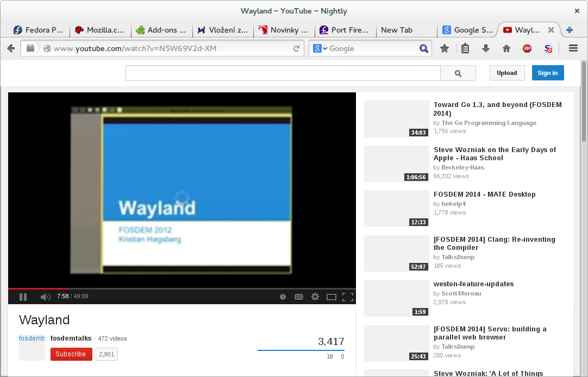
Task: Open 'weston-feature-updates' video link
Action: (474, 284)
